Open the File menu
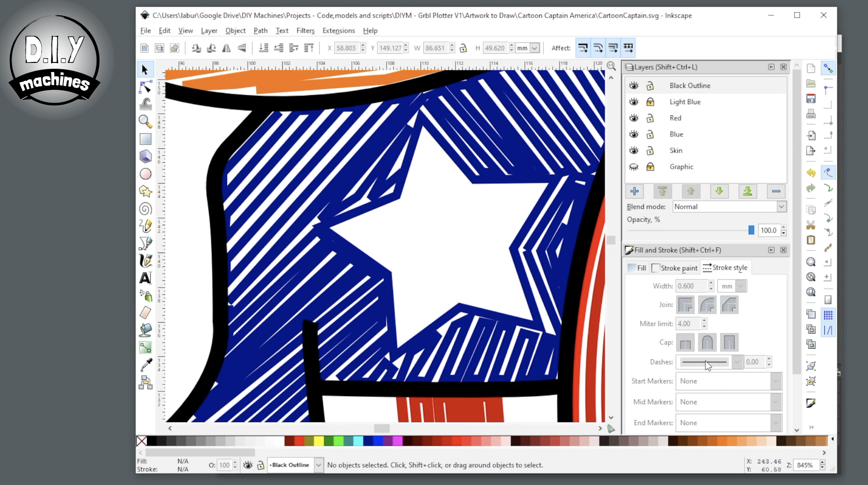Image resolution: width=868 pixels, height=485 pixels. [x=145, y=31]
